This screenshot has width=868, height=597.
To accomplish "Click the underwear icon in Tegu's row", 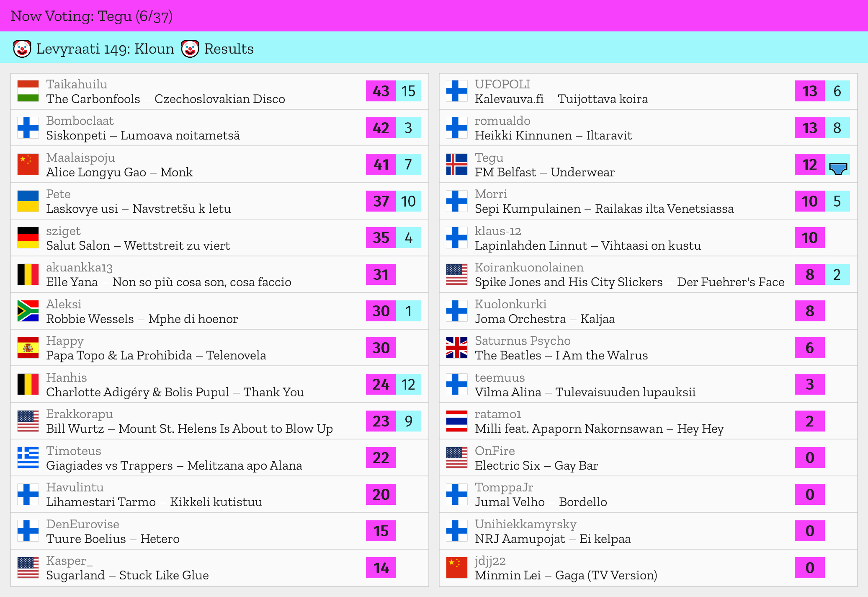I will pyautogui.click(x=838, y=168).
